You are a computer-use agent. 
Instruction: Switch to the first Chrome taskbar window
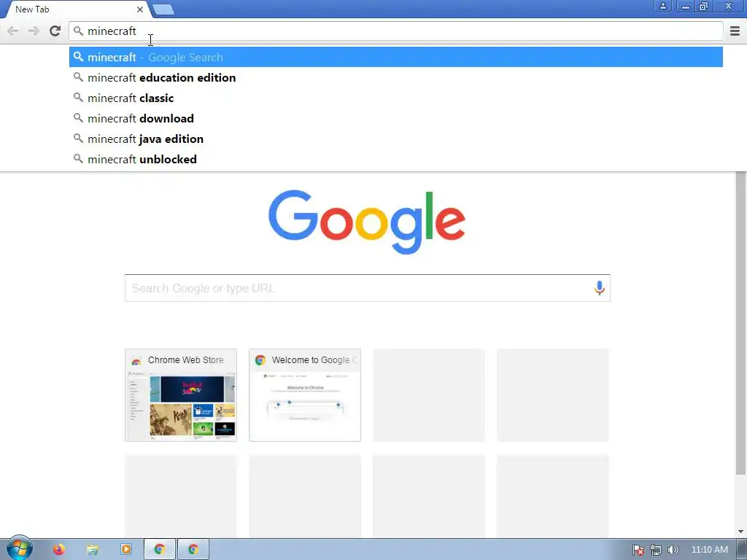(160, 550)
